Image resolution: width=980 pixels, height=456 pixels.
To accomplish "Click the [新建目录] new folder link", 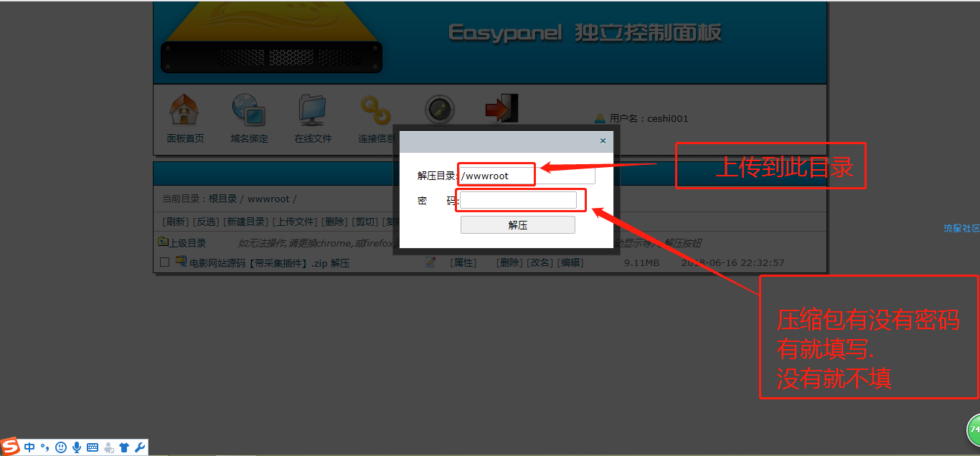I will tap(245, 222).
